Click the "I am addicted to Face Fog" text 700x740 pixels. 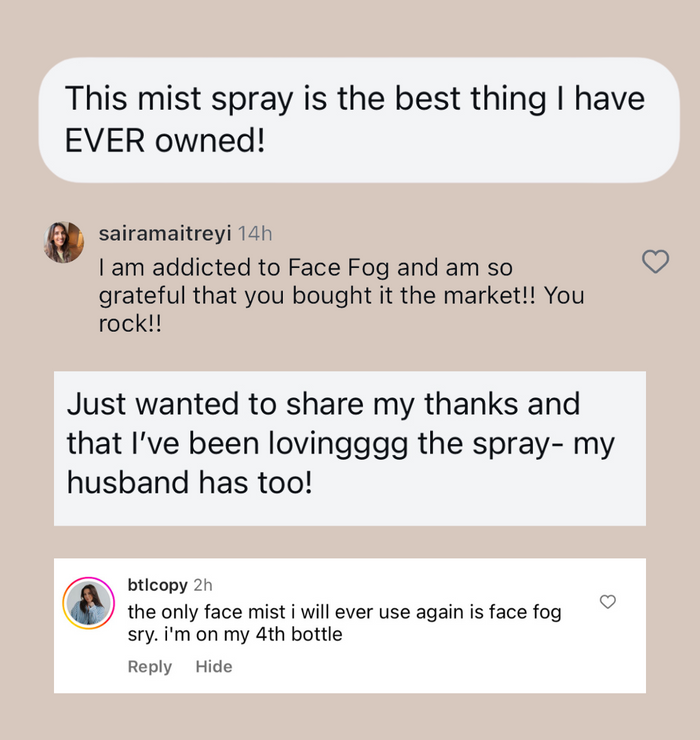coord(305,268)
